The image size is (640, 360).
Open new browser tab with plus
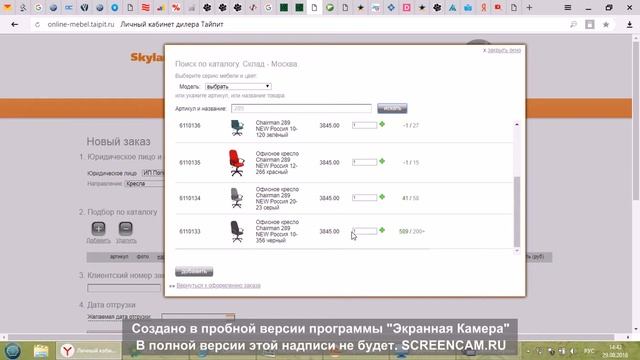[529, 7]
